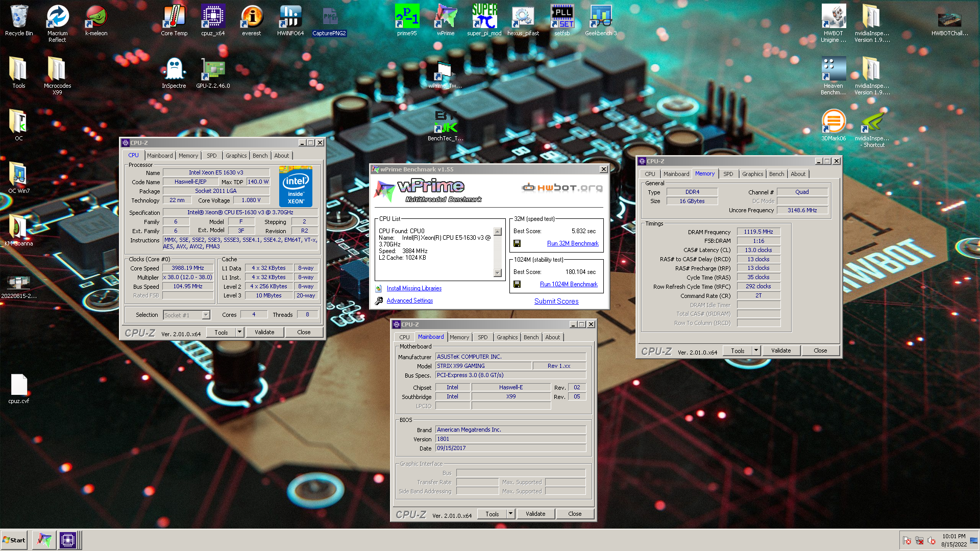Image resolution: width=980 pixels, height=551 pixels.
Task: Launch everest desktop icon
Action: point(251,20)
